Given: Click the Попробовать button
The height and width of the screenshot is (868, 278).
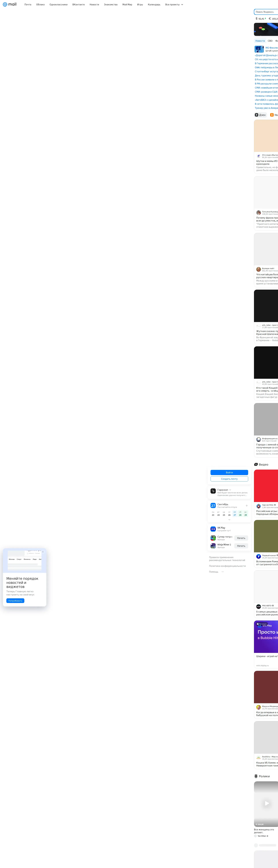Looking at the screenshot, I should [x=15, y=601].
